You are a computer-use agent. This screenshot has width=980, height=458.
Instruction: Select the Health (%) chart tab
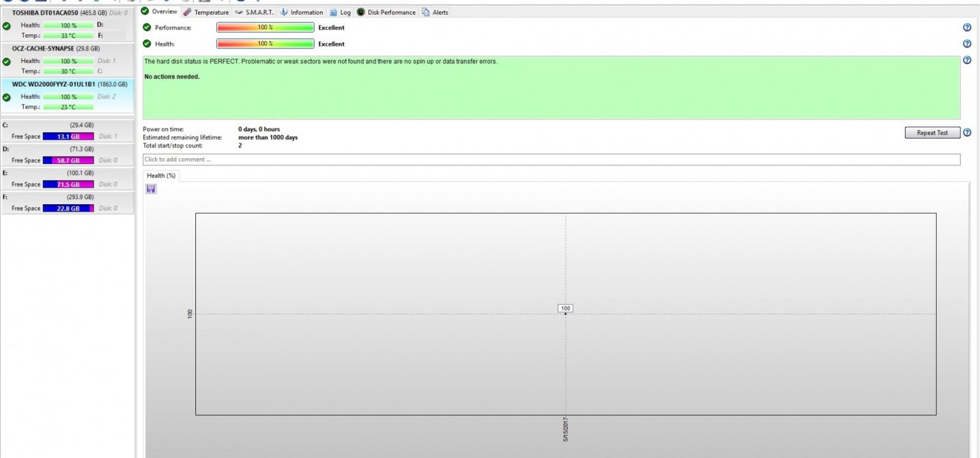(161, 176)
